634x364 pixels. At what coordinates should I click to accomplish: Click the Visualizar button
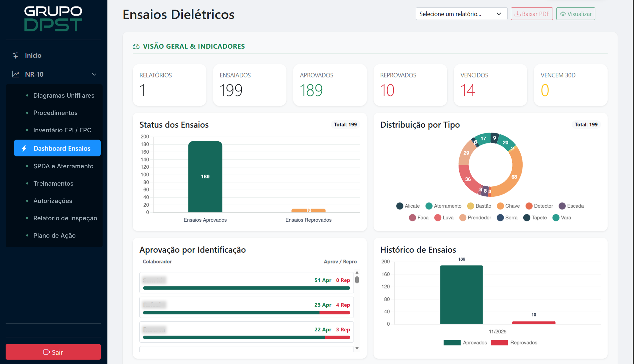pyautogui.click(x=575, y=14)
